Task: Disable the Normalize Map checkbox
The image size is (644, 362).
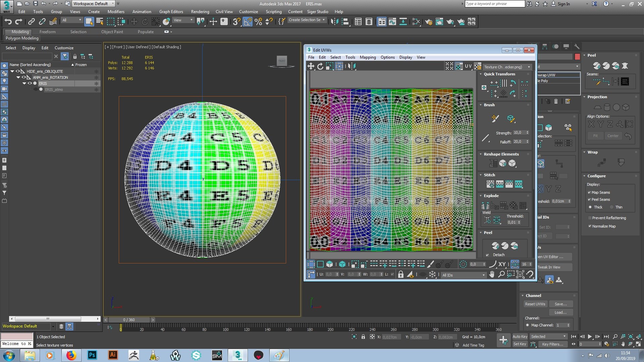Action: (590, 226)
